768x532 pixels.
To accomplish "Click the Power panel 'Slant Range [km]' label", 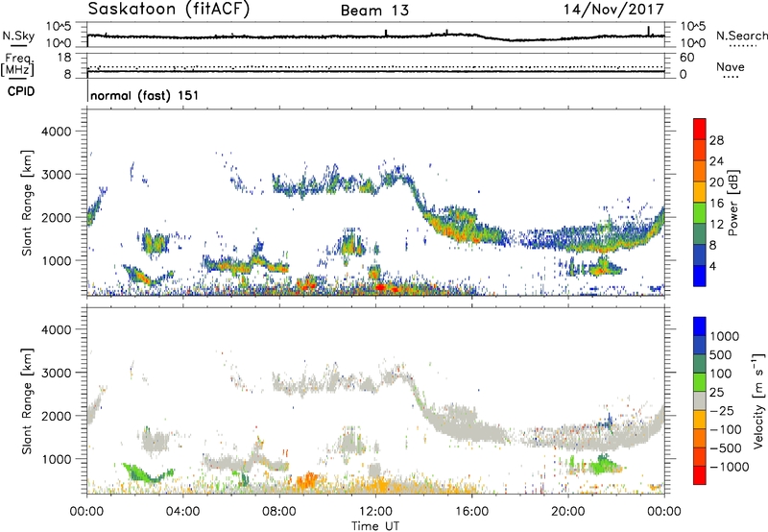I will click(27, 203).
